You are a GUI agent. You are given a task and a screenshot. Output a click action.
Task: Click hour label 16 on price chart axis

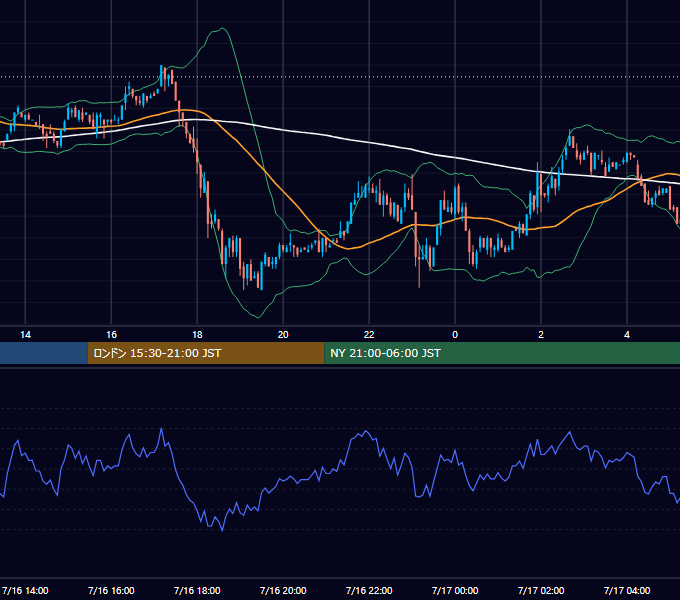click(x=111, y=335)
